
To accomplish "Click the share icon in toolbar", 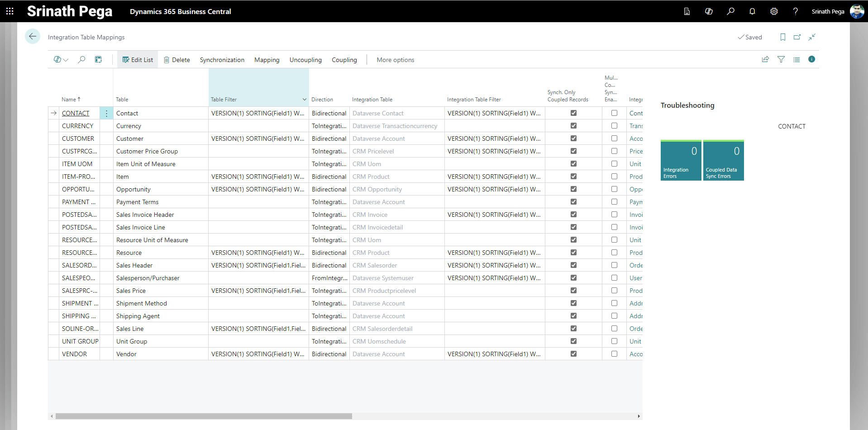I will pyautogui.click(x=765, y=59).
